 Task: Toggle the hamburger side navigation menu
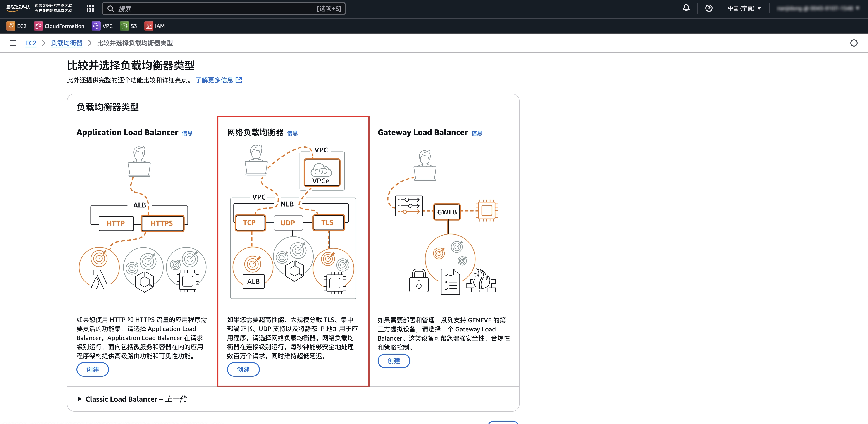tap(13, 43)
